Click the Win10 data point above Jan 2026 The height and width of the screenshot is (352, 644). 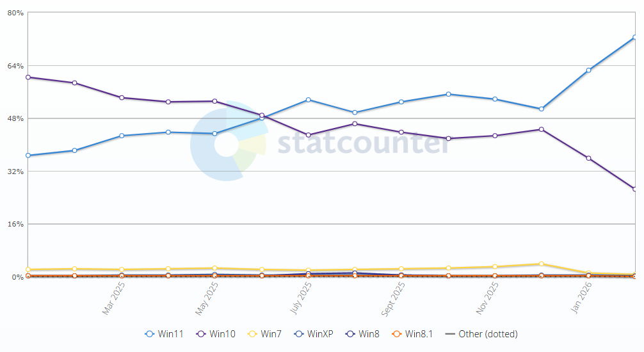click(588, 158)
